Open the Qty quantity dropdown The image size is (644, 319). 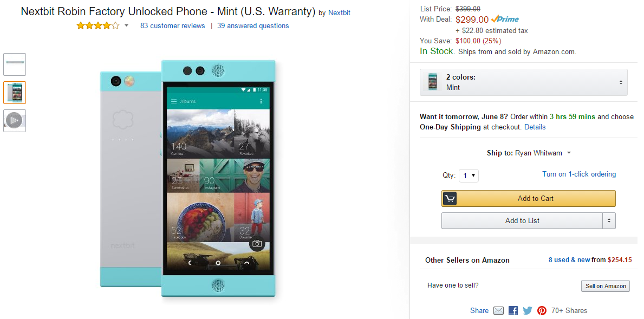469,175
